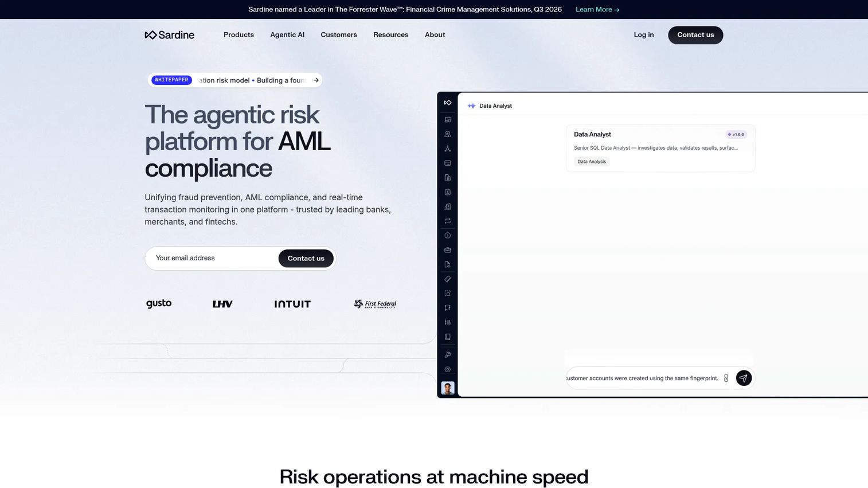Open the branch workflow icon in the sidebar
This screenshot has height=488, width=868.
(x=448, y=308)
